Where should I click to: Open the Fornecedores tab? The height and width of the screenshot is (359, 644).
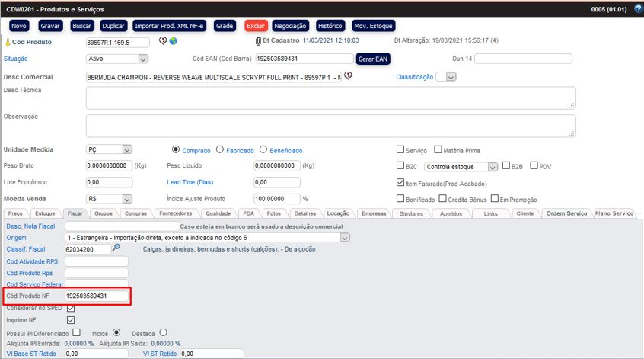[x=176, y=214]
